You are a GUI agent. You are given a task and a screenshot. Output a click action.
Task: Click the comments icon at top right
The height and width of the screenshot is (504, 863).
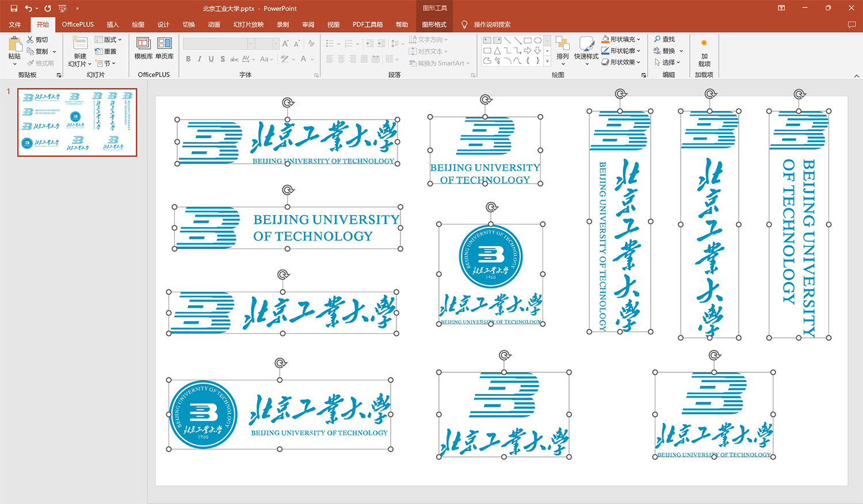(x=851, y=25)
